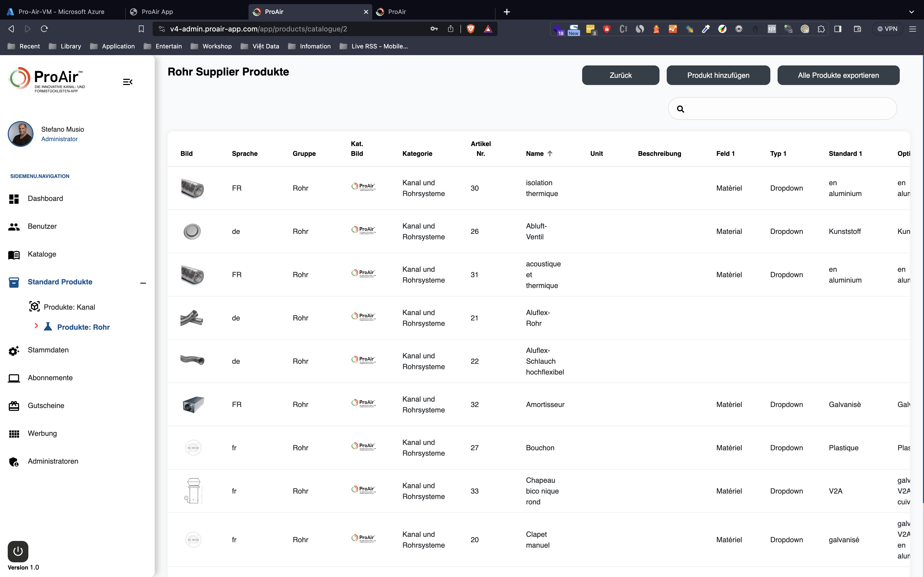Click the product search field
The image size is (924, 577).
tap(787, 109)
